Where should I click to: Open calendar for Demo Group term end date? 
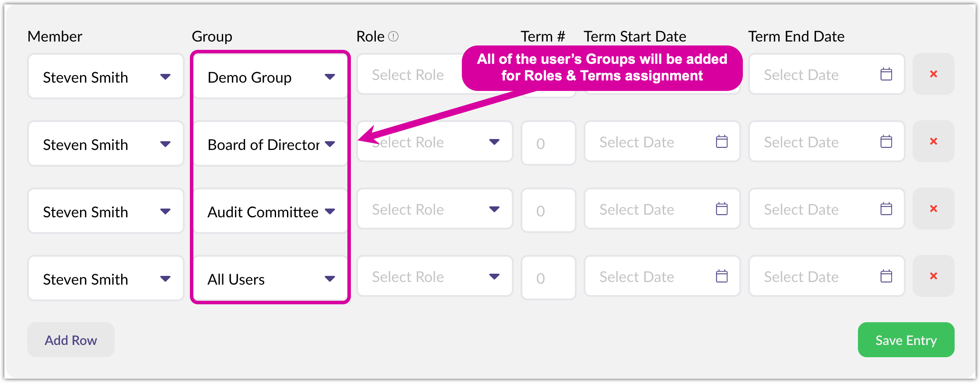tap(886, 74)
